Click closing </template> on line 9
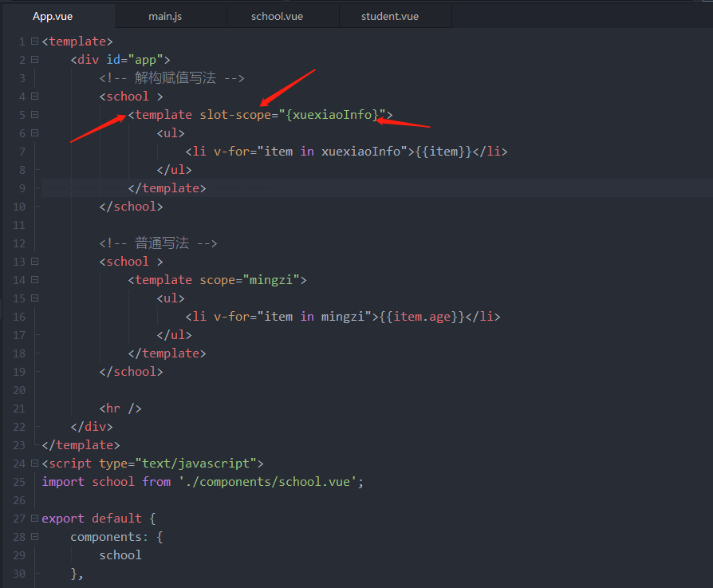This screenshot has height=588, width=713. pos(167,188)
